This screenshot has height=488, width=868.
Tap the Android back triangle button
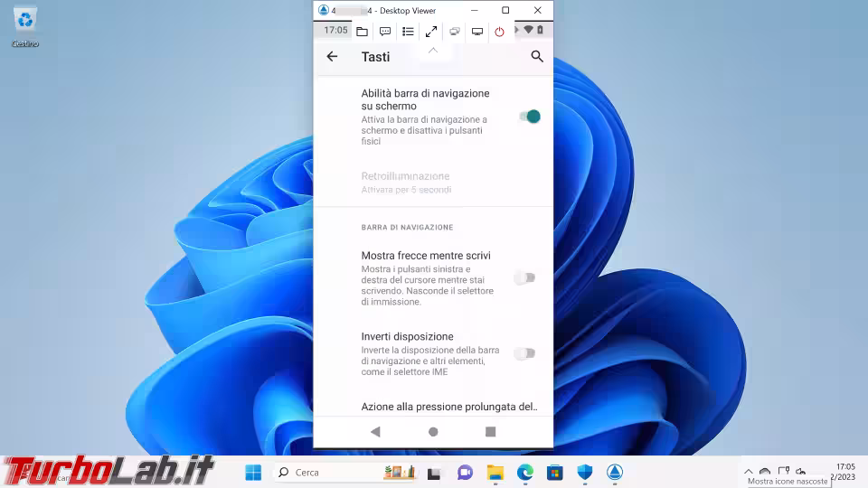click(375, 432)
